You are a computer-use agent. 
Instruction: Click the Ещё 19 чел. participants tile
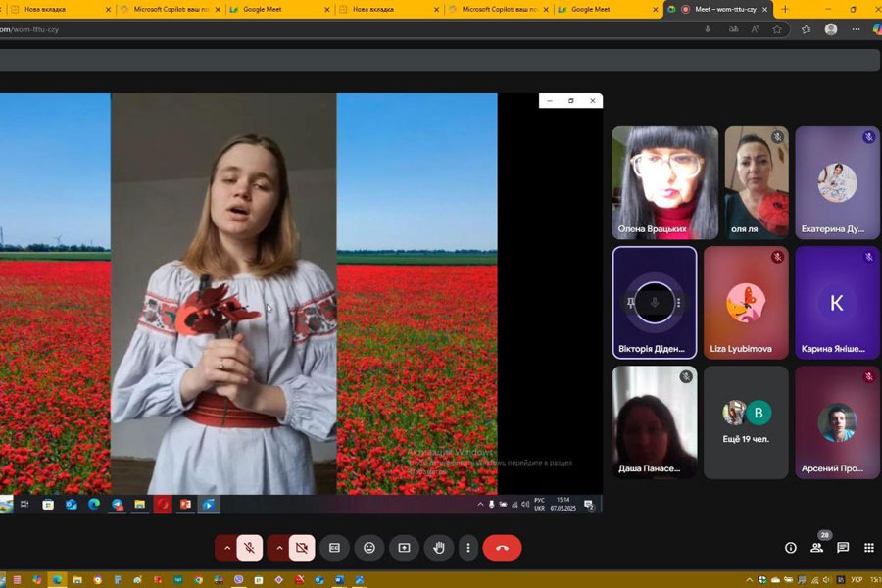[746, 421]
